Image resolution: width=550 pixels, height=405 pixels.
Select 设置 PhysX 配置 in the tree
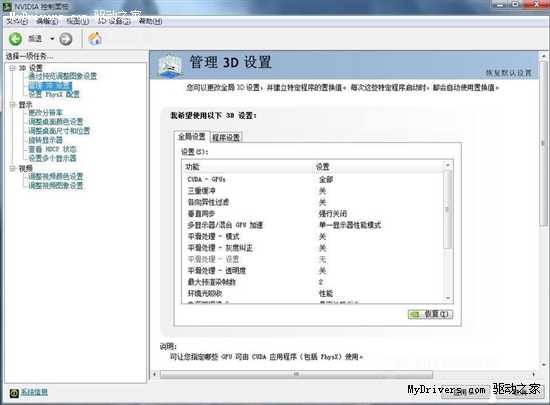click(x=54, y=95)
